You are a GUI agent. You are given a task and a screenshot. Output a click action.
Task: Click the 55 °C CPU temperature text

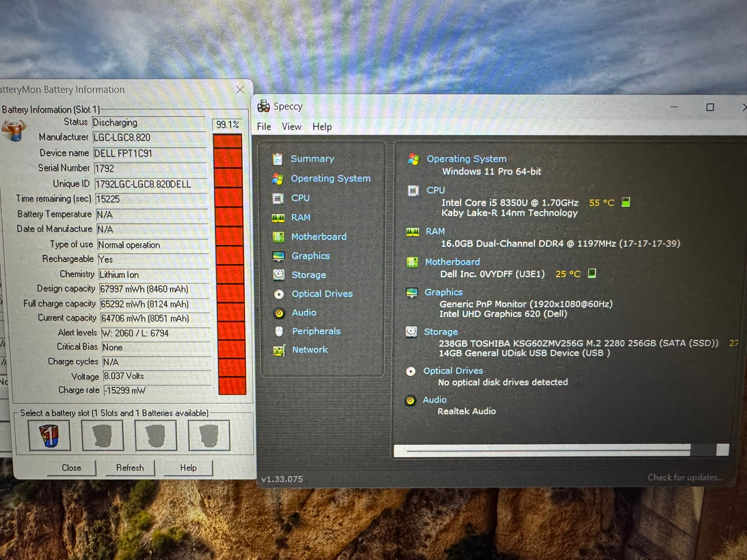click(x=602, y=203)
